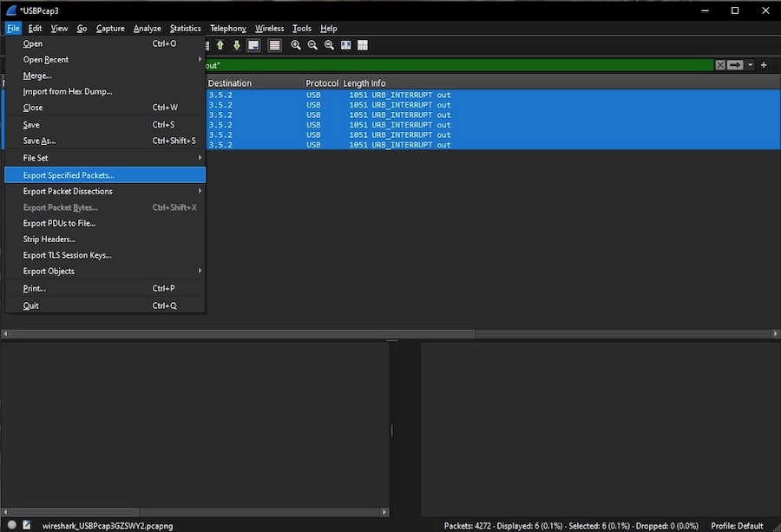
Task: Open the Capture menu
Action: (x=110, y=29)
